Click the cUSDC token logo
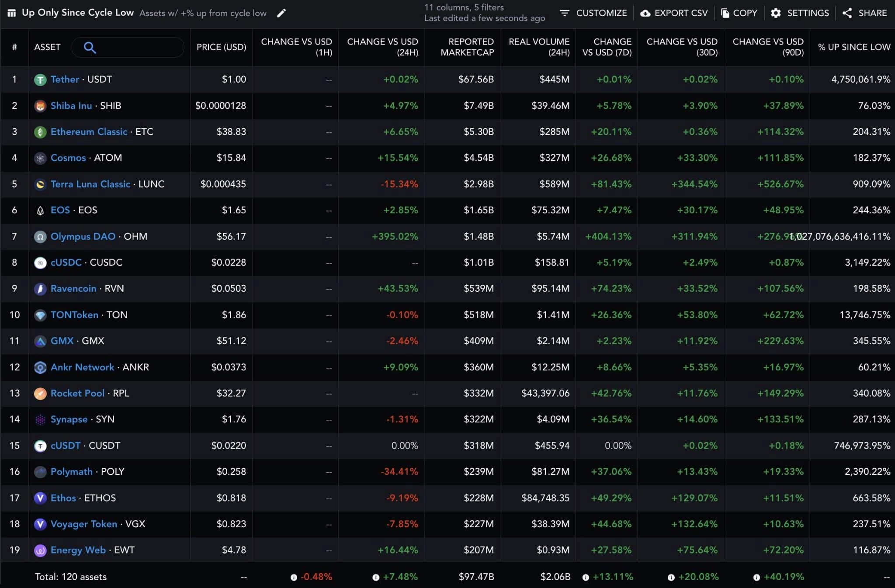Screen dimensions: 895x588 [x=40, y=263]
